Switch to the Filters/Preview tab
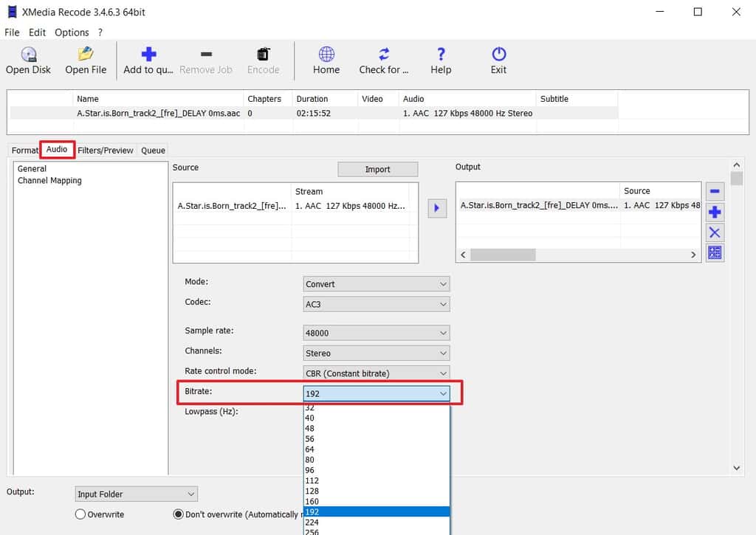 click(106, 150)
